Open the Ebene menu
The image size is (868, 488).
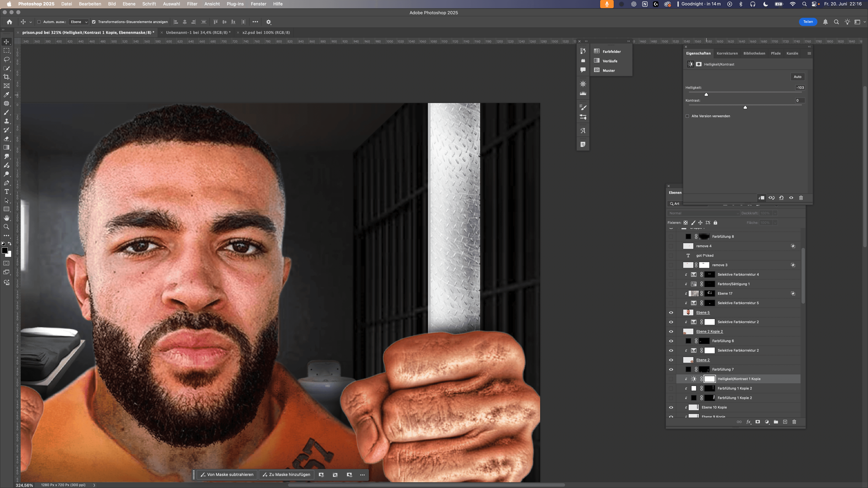pos(129,4)
